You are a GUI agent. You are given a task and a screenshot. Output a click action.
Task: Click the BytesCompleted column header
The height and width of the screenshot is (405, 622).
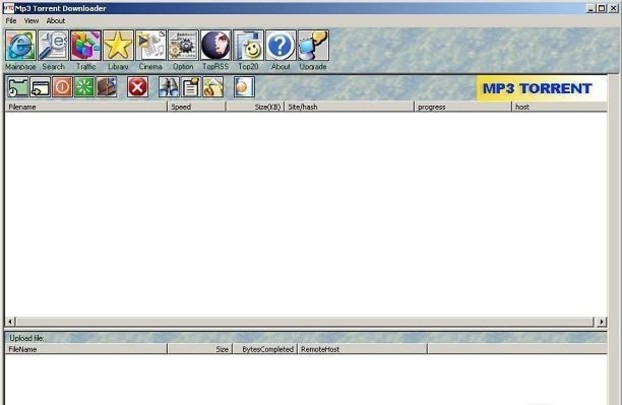click(x=265, y=349)
